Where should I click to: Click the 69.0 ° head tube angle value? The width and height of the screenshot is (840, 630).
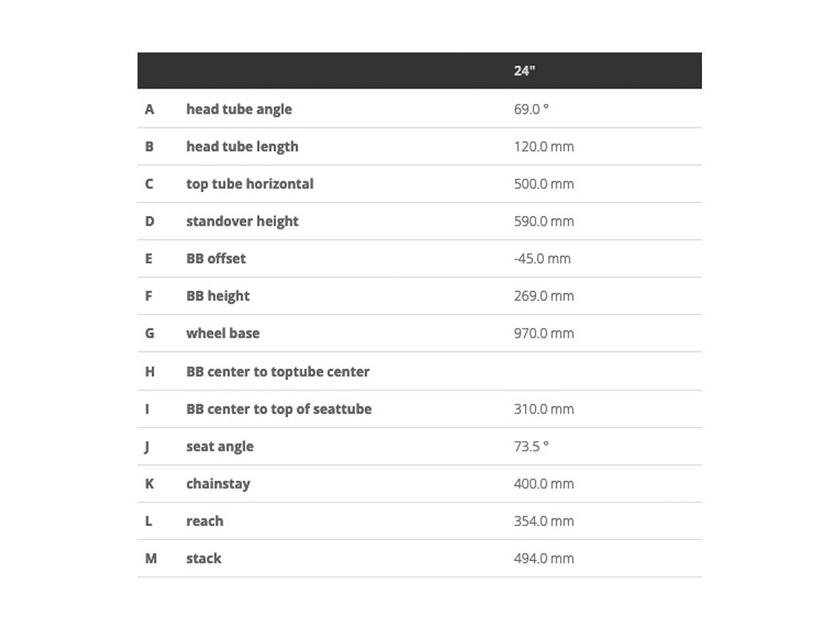[531, 109]
